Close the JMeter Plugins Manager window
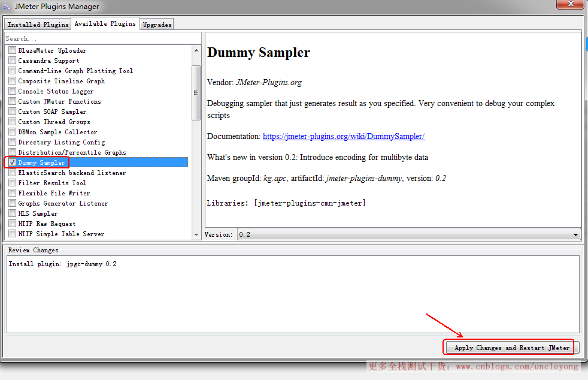 [x=570, y=4]
